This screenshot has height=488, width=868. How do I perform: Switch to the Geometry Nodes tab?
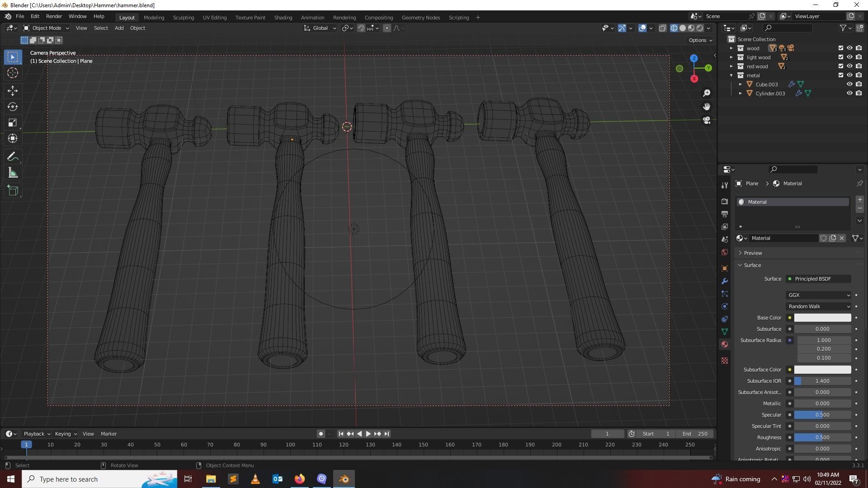[420, 18]
